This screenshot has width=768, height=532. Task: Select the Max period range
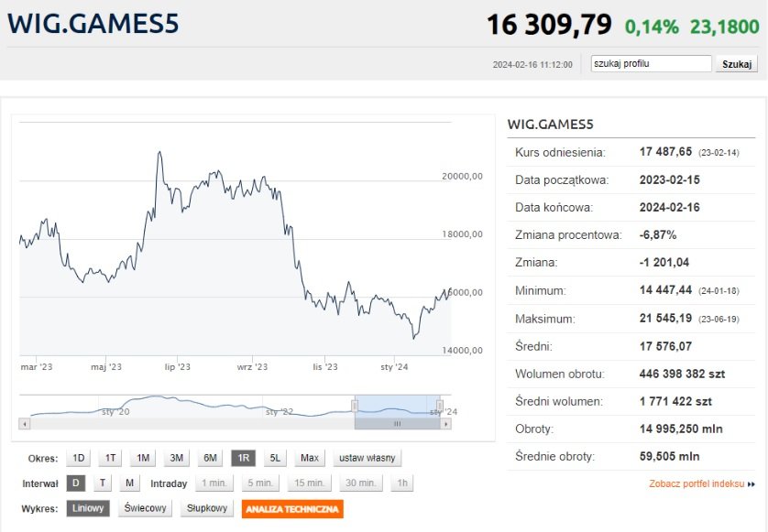click(310, 458)
